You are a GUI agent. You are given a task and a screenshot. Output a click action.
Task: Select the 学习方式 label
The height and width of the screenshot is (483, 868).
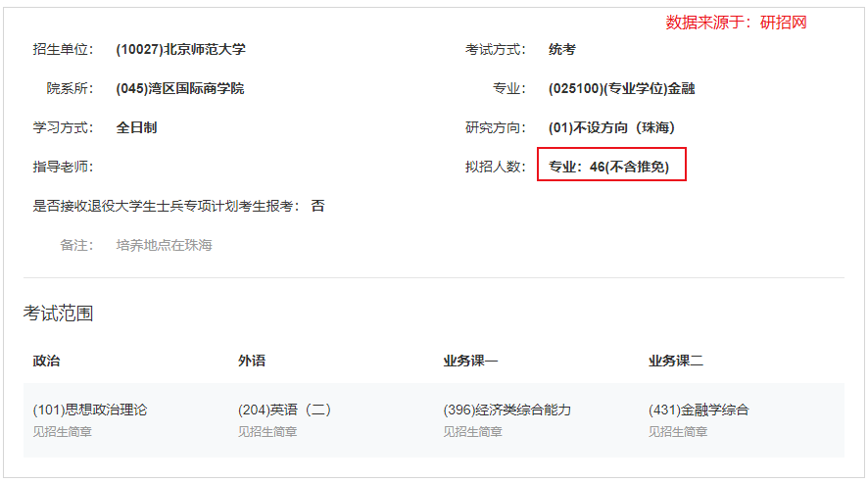click(x=63, y=128)
